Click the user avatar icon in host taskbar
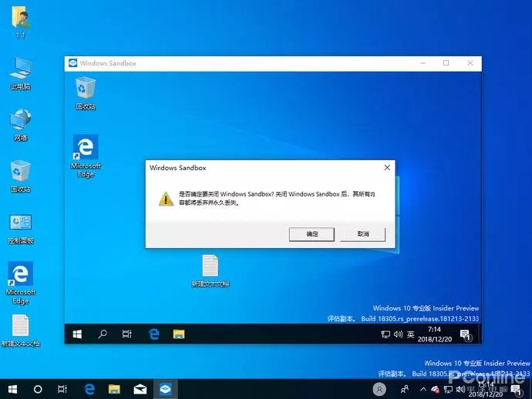 379,389
